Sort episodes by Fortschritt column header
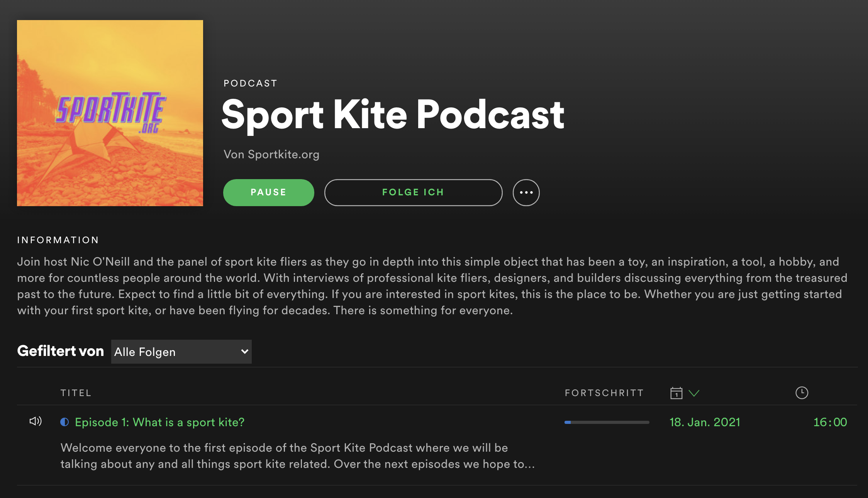The image size is (868, 498). point(604,393)
